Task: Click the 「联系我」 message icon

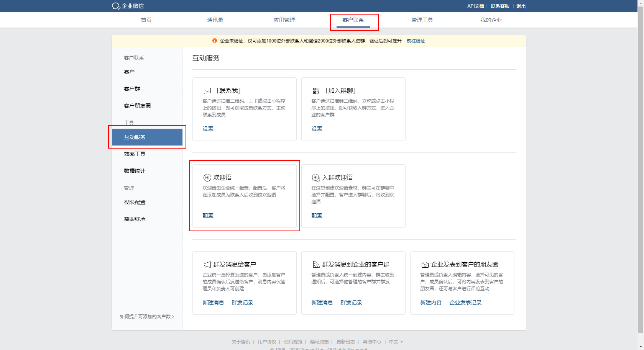Action: pyautogui.click(x=207, y=91)
